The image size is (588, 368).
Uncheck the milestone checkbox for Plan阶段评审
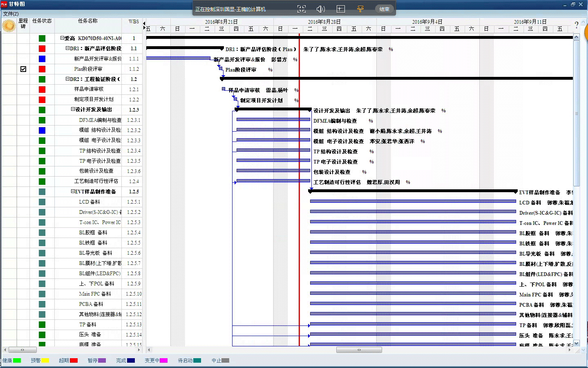[x=23, y=69]
